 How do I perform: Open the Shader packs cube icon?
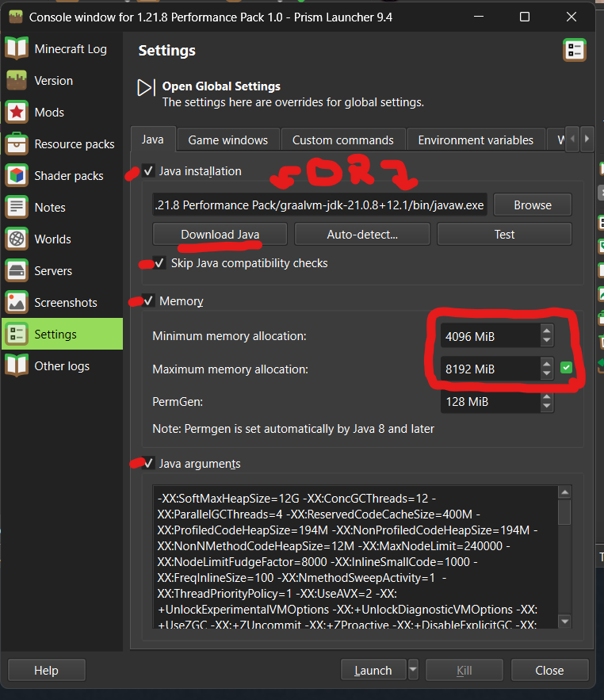coord(17,175)
